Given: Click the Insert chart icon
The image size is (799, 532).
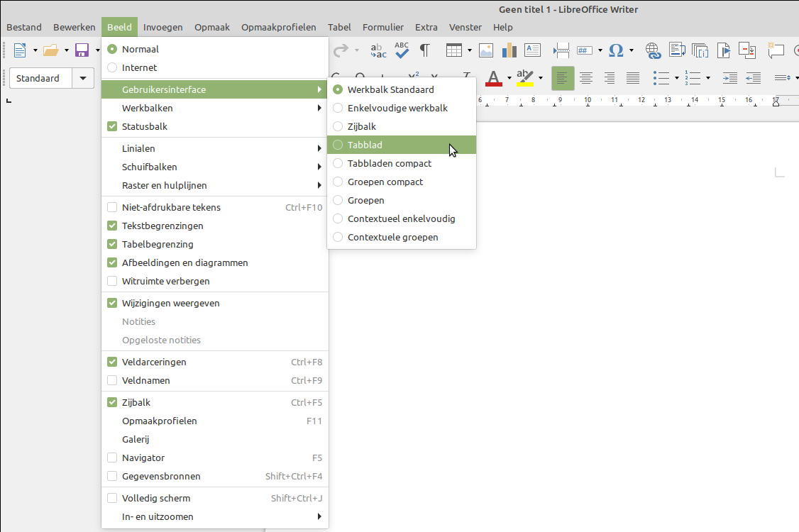Looking at the screenshot, I should pos(509,50).
